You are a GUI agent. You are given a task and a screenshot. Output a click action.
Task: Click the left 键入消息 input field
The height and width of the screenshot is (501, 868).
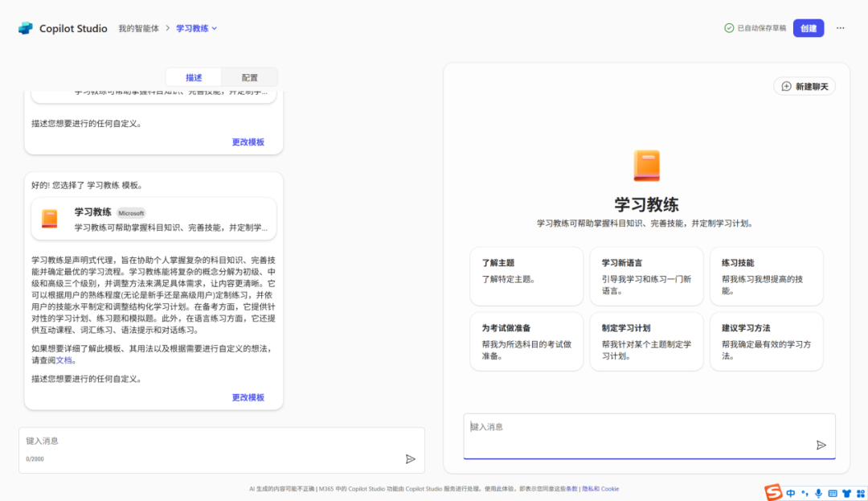(209, 441)
